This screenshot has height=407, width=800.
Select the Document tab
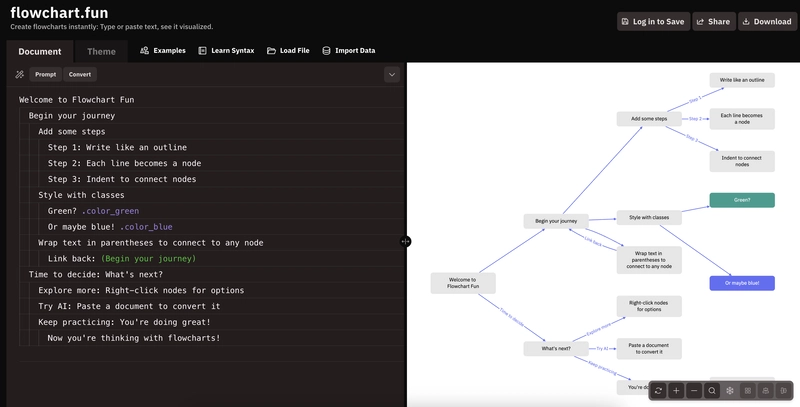click(x=40, y=52)
